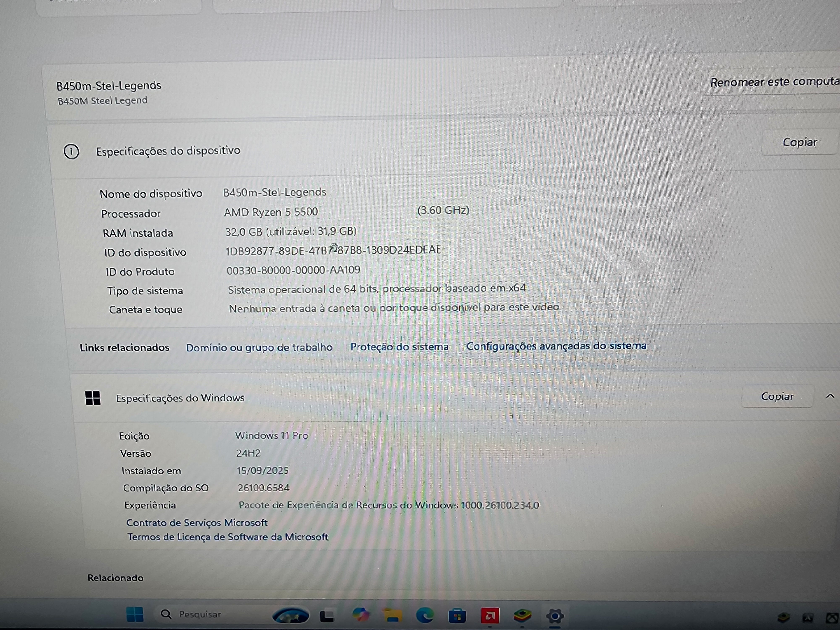Open Domínio ou grupo de trabalho link
The width and height of the screenshot is (840, 630).
point(259,347)
